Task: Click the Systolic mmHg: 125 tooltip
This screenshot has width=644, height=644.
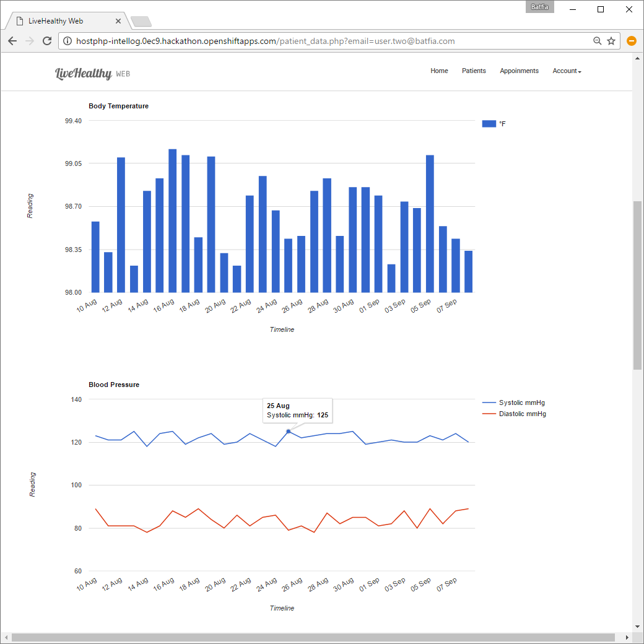Action: 297,411
